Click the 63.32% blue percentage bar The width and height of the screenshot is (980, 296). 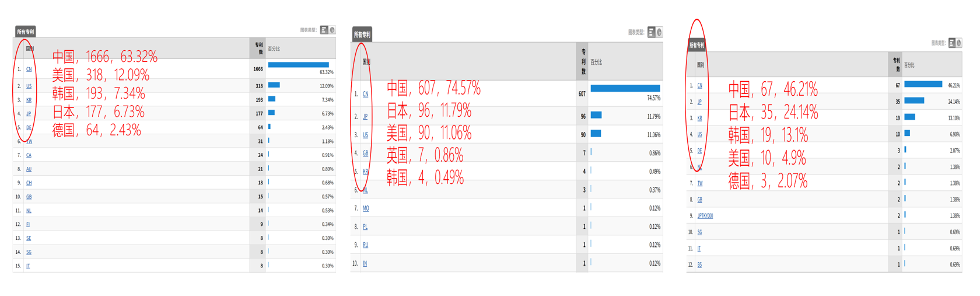coord(298,65)
